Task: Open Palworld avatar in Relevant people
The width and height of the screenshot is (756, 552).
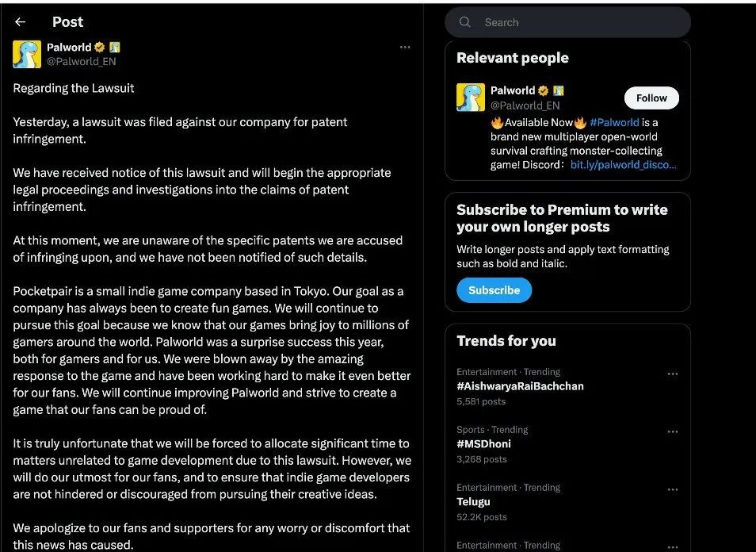Action: click(x=471, y=97)
